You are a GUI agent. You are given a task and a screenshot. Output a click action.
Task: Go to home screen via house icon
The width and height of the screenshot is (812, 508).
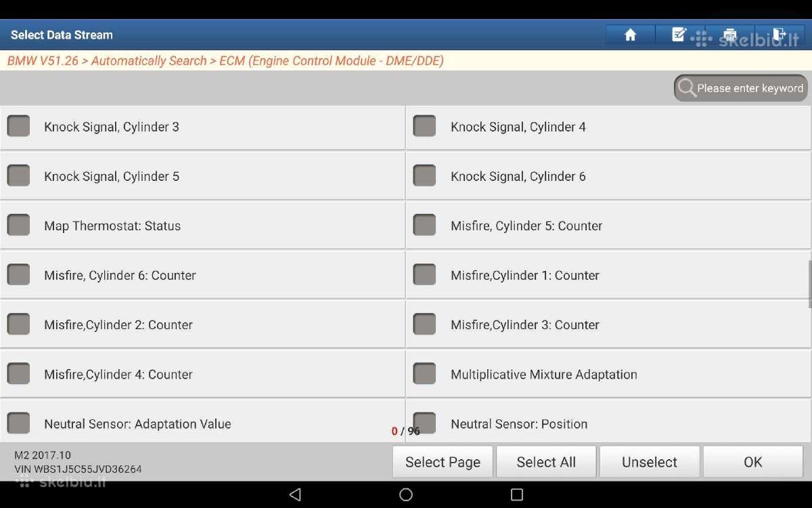[x=630, y=35]
